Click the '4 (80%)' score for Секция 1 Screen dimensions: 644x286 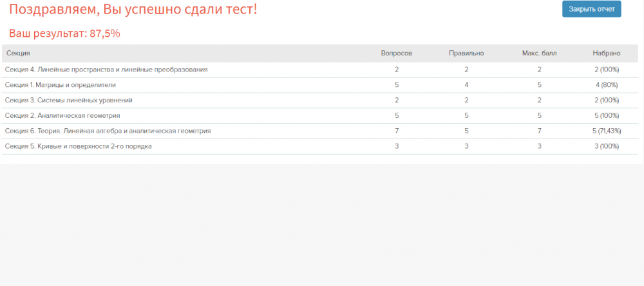607,85
